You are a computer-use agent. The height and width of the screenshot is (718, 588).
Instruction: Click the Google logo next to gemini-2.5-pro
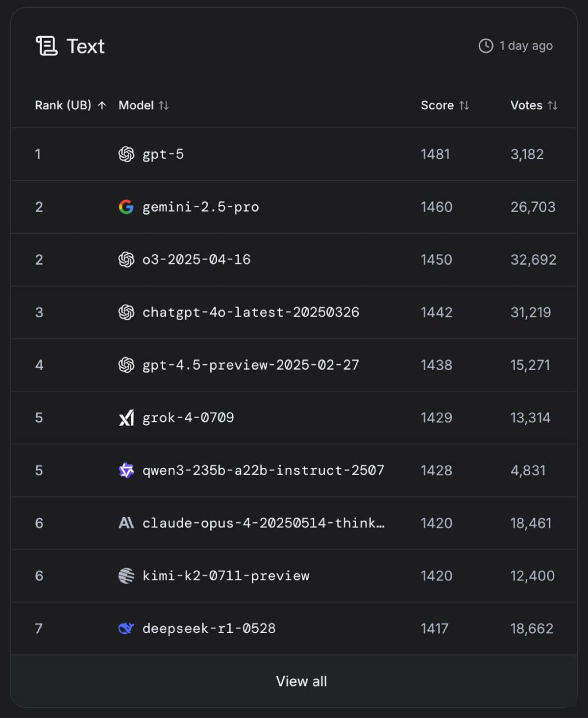pyautogui.click(x=126, y=207)
